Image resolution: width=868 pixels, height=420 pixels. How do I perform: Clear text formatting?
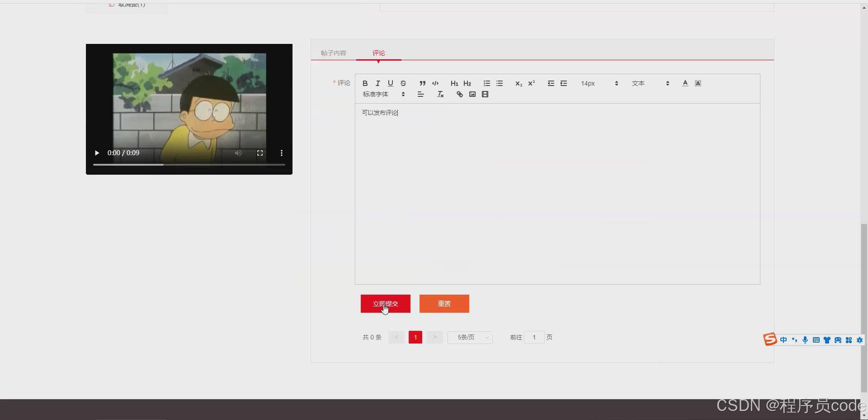[440, 94]
